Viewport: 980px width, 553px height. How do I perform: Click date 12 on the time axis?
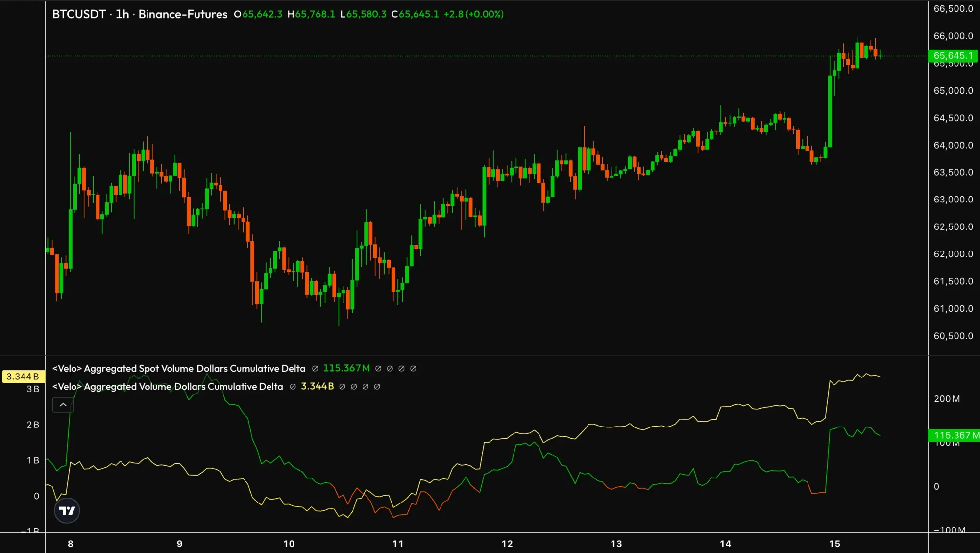coord(507,544)
